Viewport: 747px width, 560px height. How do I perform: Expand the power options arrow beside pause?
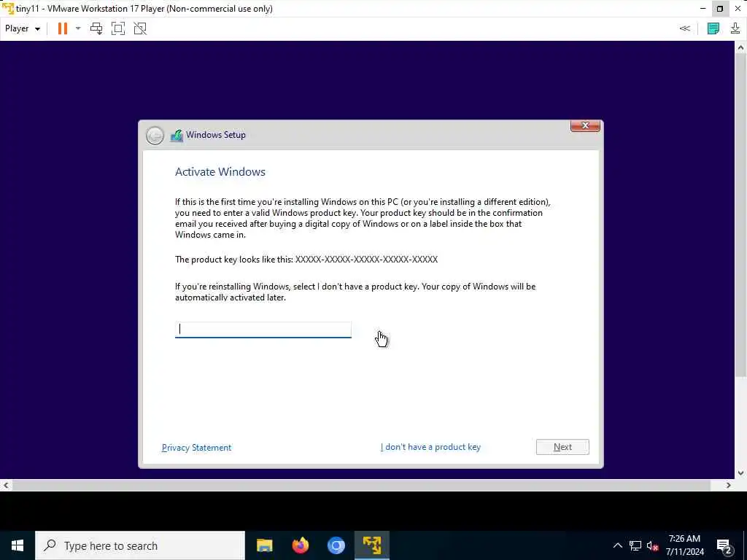pyautogui.click(x=78, y=28)
